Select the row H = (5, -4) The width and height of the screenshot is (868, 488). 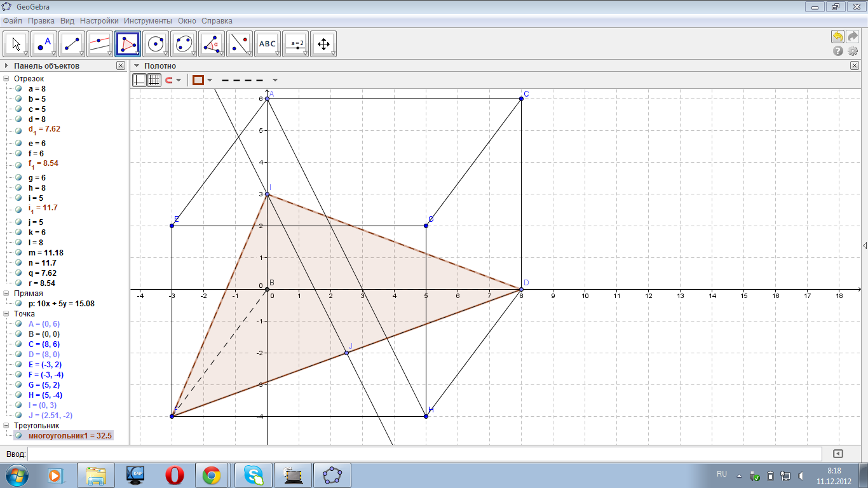click(45, 395)
